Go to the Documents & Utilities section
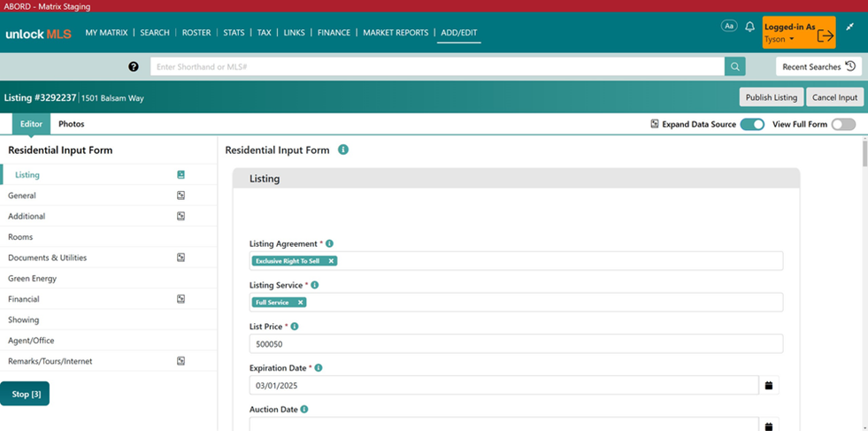The width and height of the screenshot is (868, 431). [x=109, y=258]
